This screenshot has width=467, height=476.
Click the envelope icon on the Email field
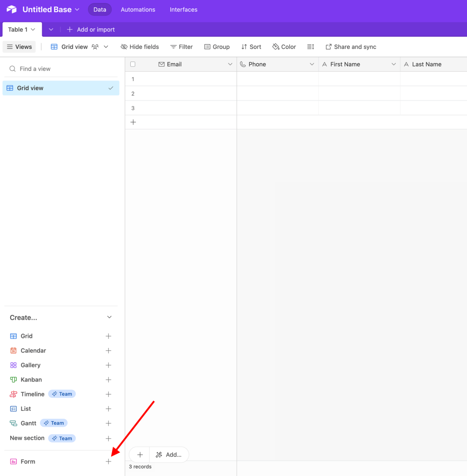[160, 64]
